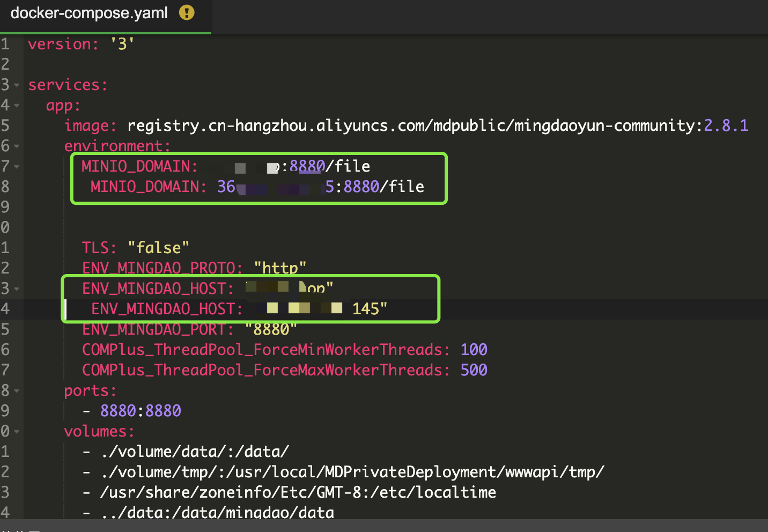Click the warning icon on docker-compose.yaml tab
This screenshot has height=532, width=768.
tap(187, 12)
